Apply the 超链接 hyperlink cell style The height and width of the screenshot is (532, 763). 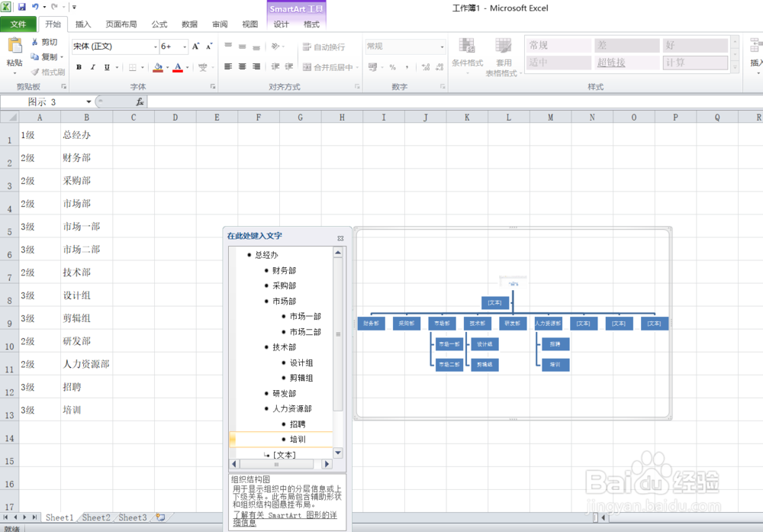pos(626,63)
